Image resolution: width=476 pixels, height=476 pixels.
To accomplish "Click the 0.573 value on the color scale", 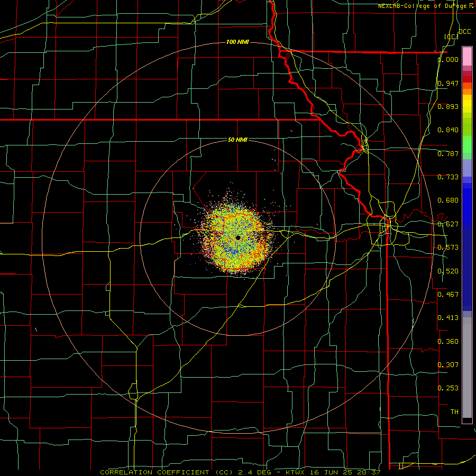I will pyautogui.click(x=448, y=248).
